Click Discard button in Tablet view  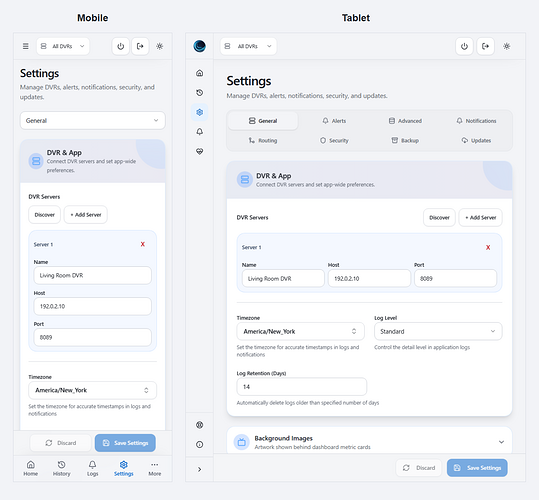(419, 468)
